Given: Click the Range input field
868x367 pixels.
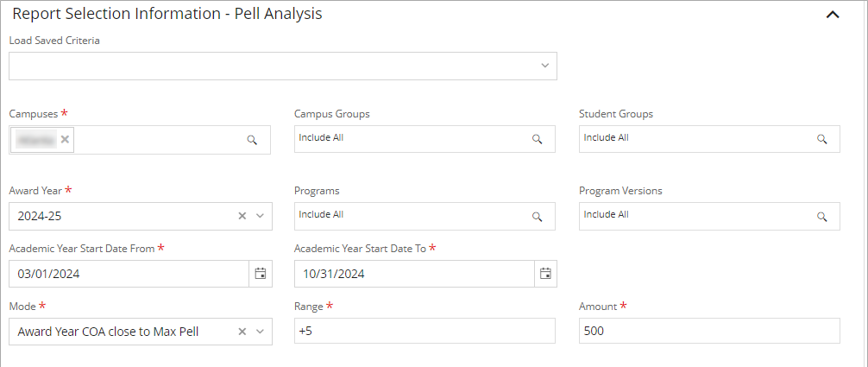Looking at the screenshot, I should point(425,331).
